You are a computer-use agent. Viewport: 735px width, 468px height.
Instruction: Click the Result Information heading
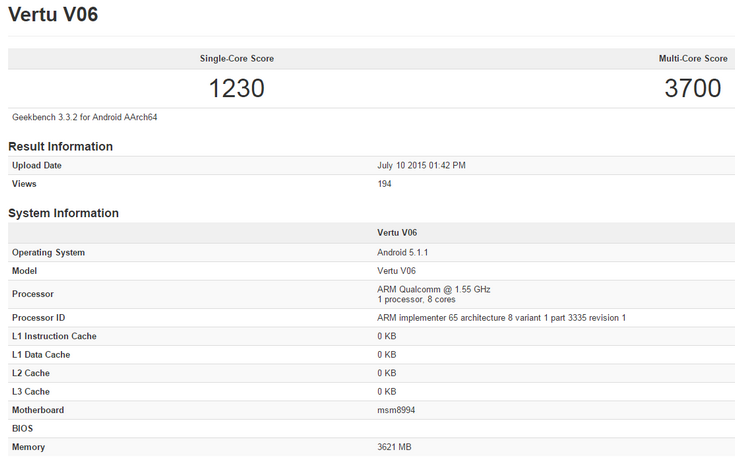point(60,146)
